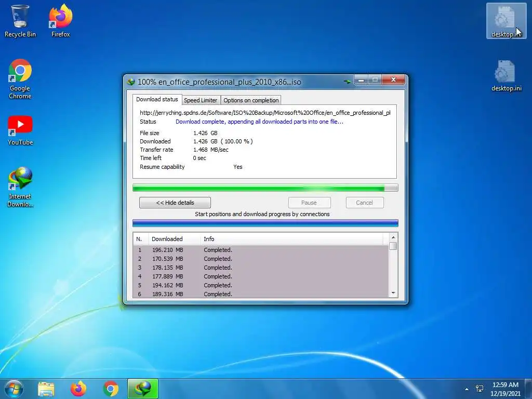Click the Hide details button
This screenshot has height=399, width=532.
175,203
